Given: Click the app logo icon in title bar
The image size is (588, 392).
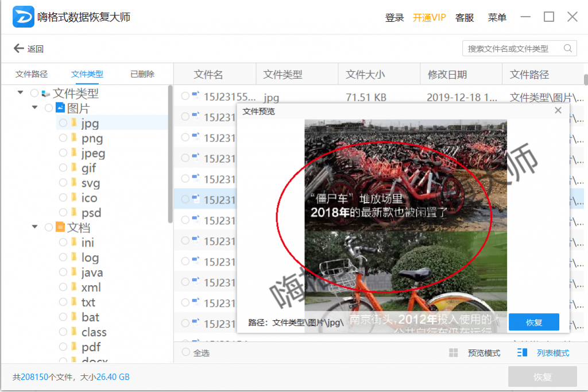Looking at the screenshot, I should pyautogui.click(x=23, y=17).
